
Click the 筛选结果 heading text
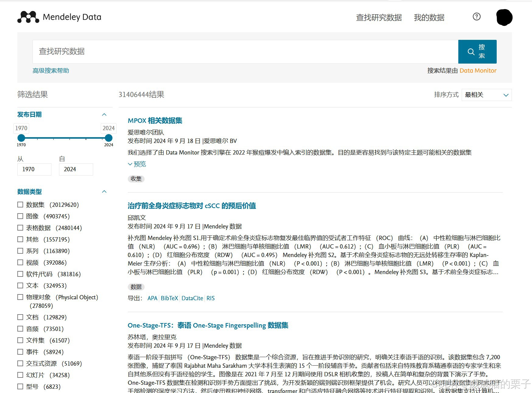tap(33, 95)
